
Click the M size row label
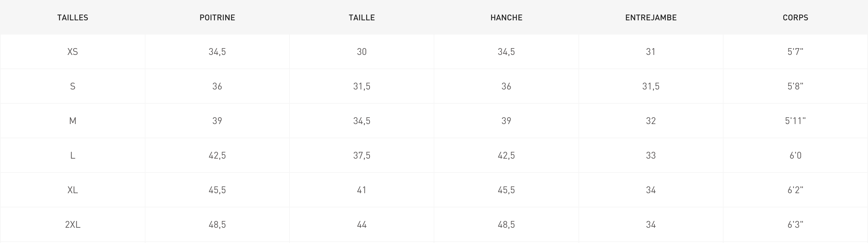(x=73, y=121)
